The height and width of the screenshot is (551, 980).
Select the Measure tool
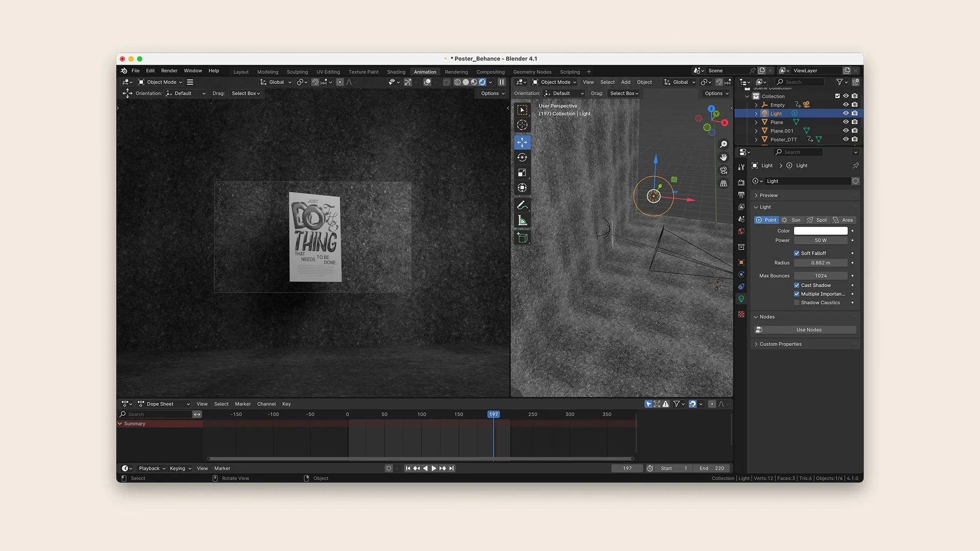(522, 220)
